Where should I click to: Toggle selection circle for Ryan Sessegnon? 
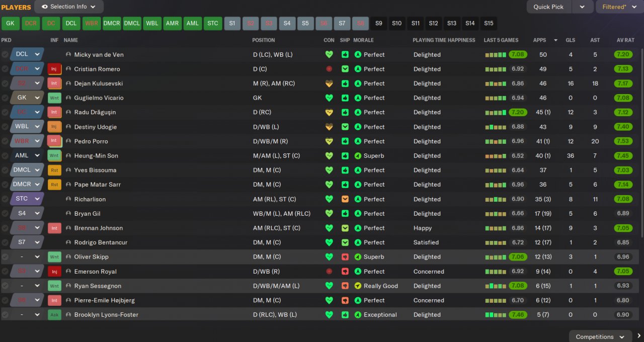point(5,286)
